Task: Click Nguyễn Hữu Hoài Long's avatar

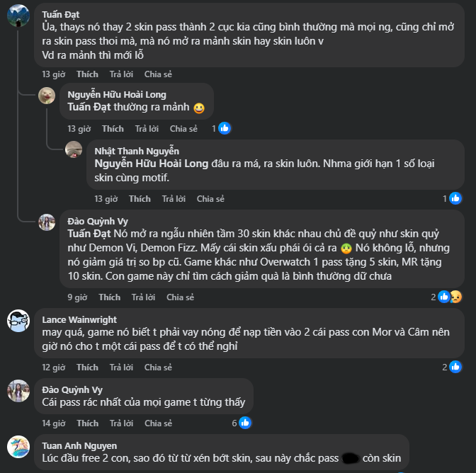Action: [47, 96]
